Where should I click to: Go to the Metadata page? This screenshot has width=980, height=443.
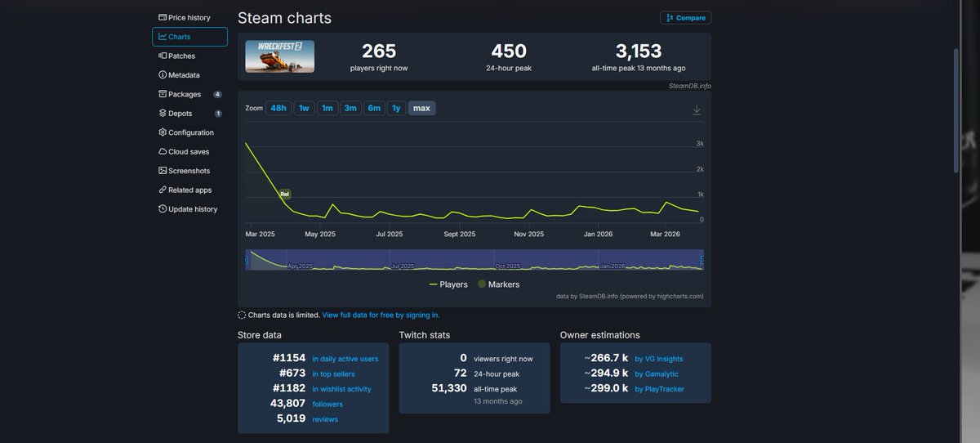pos(189,75)
